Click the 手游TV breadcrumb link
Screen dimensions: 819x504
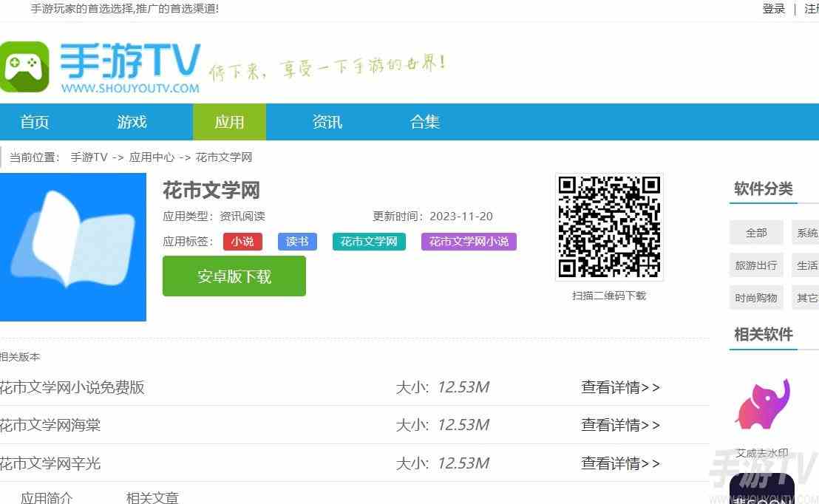(x=89, y=157)
